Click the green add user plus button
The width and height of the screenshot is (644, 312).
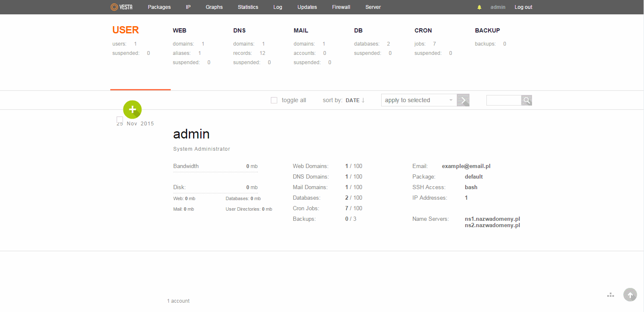click(x=132, y=110)
